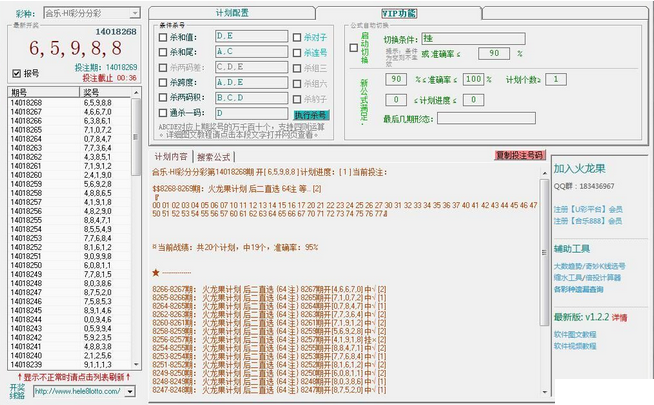The height and width of the screenshot is (405, 654).
Task: Open the 软件图文教程 link
Action: pyautogui.click(x=574, y=333)
